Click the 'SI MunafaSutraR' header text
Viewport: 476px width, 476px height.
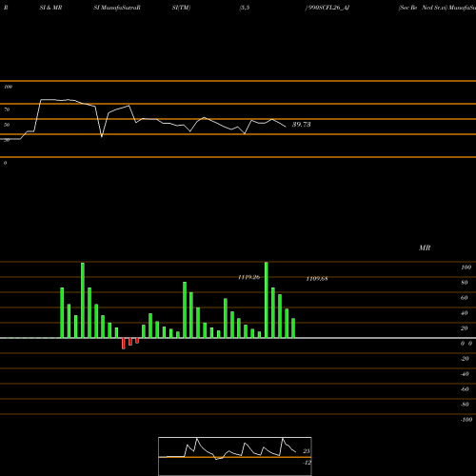coord(117,8)
